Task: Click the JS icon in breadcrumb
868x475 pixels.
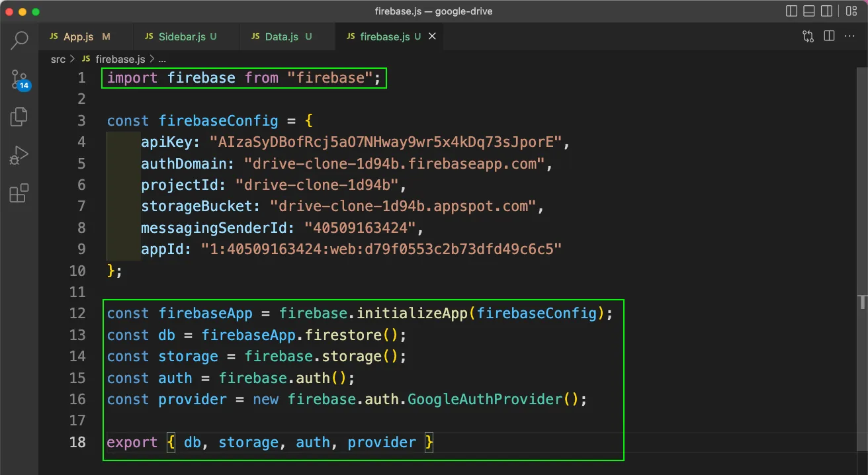Action: point(87,60)
